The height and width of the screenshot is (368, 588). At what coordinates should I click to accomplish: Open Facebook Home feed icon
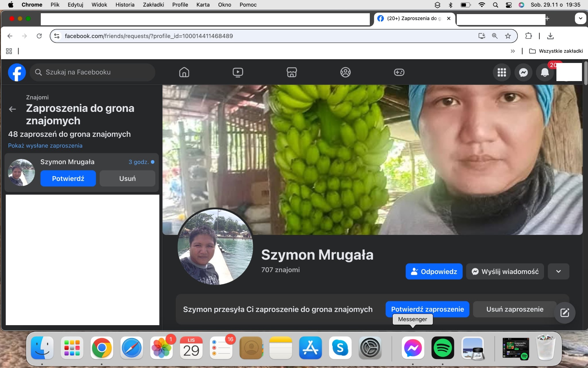coord(184,72)
